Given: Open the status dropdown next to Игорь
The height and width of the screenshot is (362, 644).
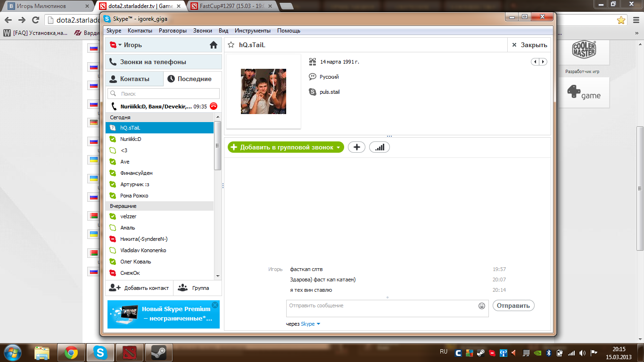Looking at the screenshot, I should 120,45.
